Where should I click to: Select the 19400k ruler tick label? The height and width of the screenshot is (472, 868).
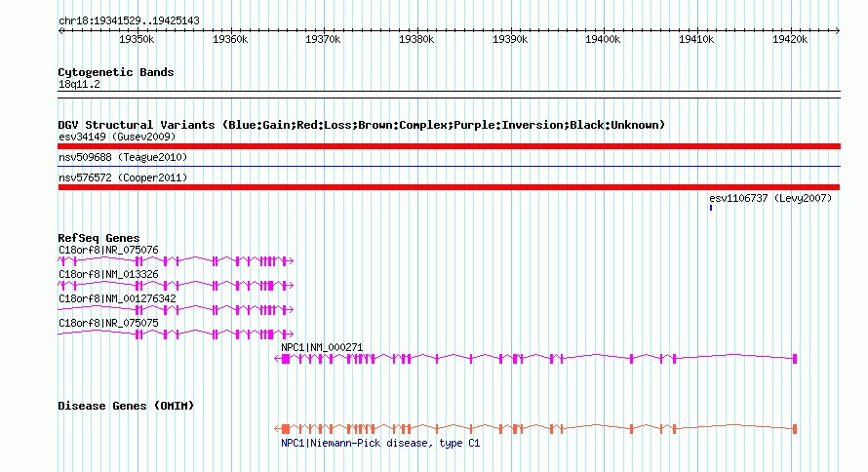(x=603, y=39)
